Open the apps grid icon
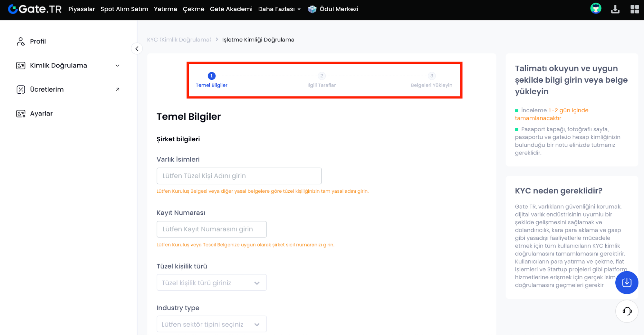 pos(634,9)
